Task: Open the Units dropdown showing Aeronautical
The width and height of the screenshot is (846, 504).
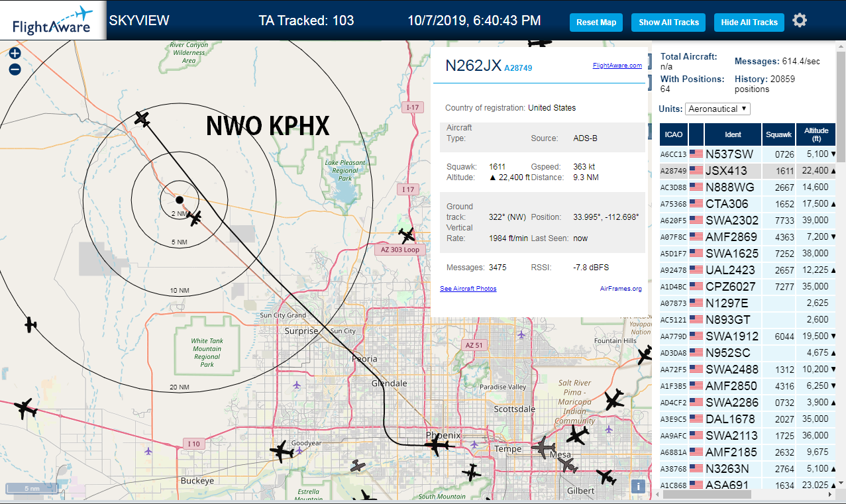Action: click(x=717, y=109)
